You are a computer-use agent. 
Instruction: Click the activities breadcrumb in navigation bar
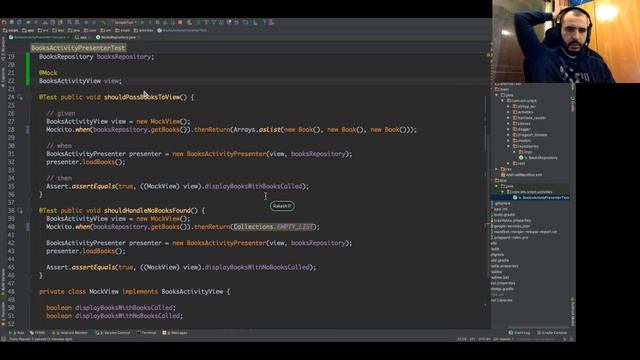[143, 30]
